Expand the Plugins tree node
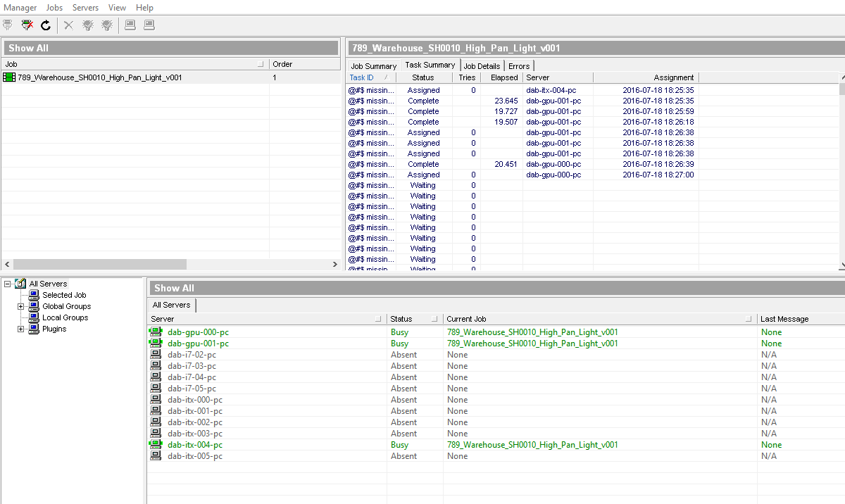The image size is (845, 504). [x=20, y=329]
